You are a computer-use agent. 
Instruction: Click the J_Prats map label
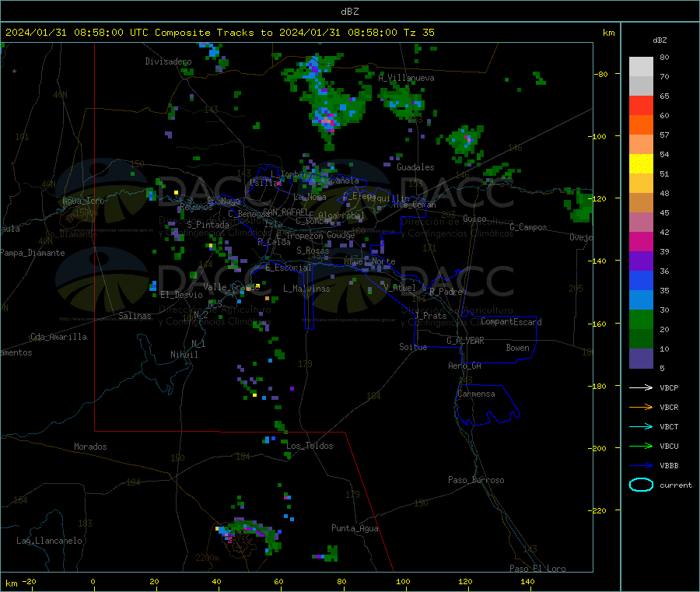430,316
